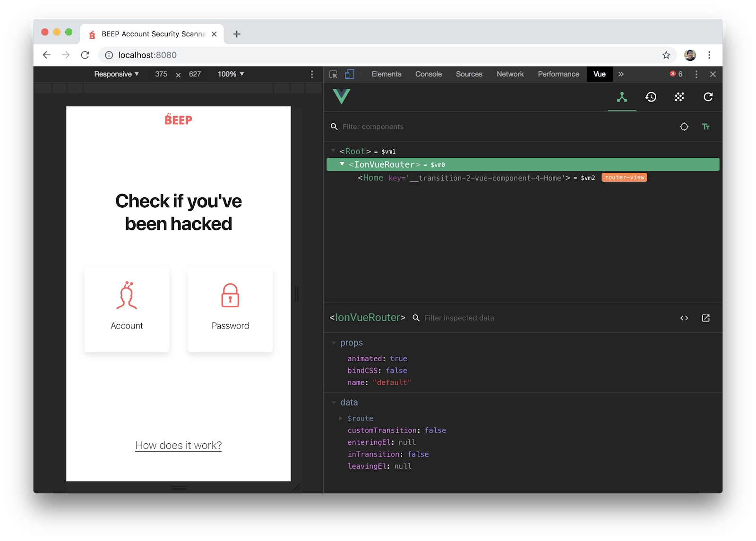The image size is (756, 541).
Task: Open the How does it work link
Action: (x=178, y=445)
